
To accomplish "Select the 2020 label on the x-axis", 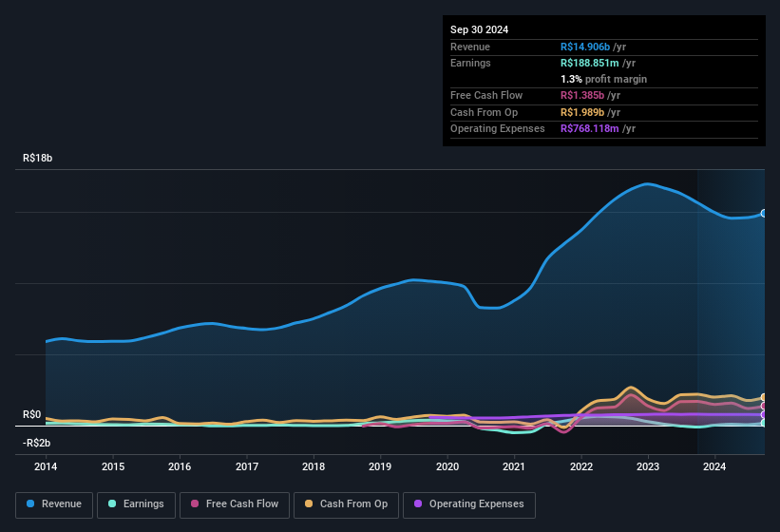I will [x=447, y=466].
